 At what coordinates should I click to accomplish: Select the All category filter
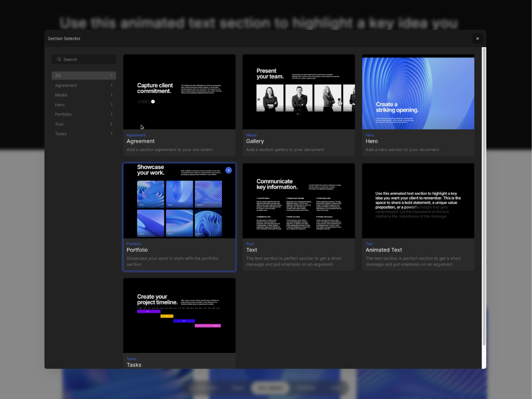coord(84,76)
